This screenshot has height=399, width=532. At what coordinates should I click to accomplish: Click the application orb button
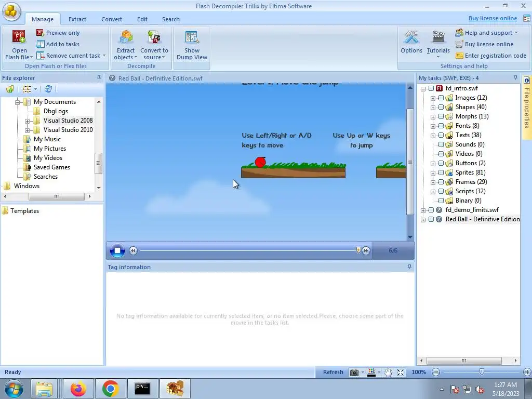(x=11, y=11)
